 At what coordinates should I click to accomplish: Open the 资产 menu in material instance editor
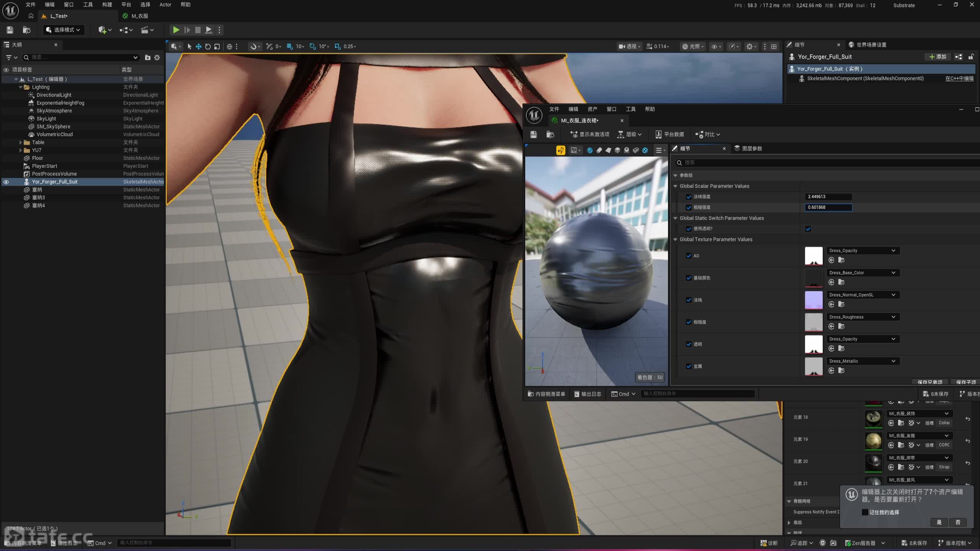click(x=592, y=109)
